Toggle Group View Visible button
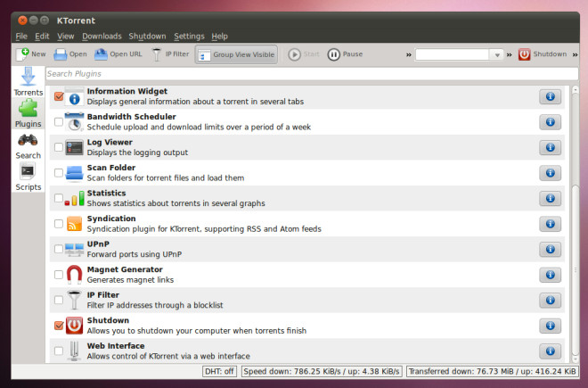This screenshot has height=388, width=588. [x=236, y=54]
